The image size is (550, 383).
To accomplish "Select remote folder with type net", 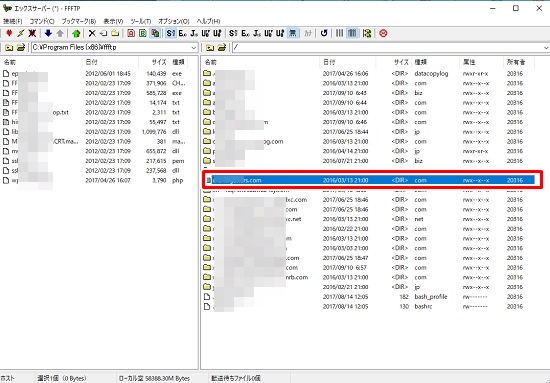I will pos(369,219).
